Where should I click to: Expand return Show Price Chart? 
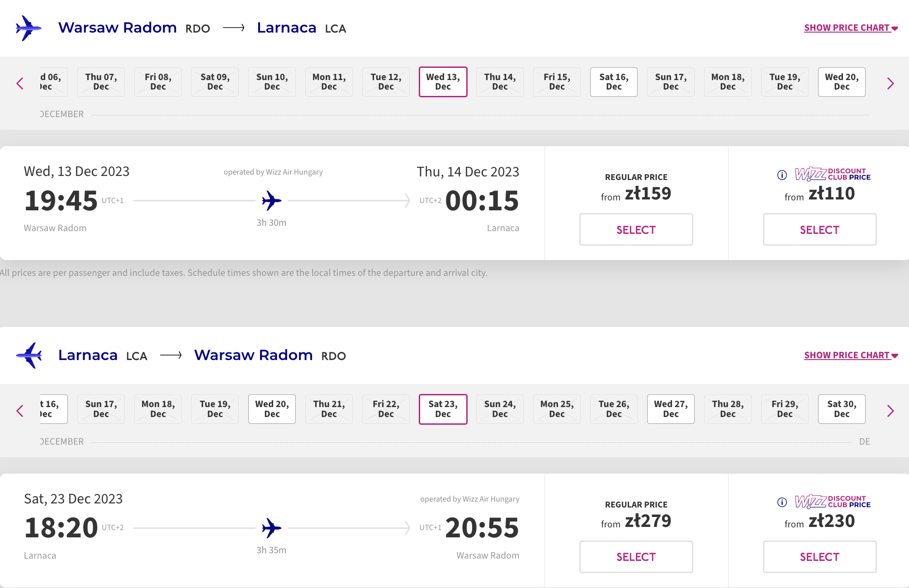click(x=851, y=355)
